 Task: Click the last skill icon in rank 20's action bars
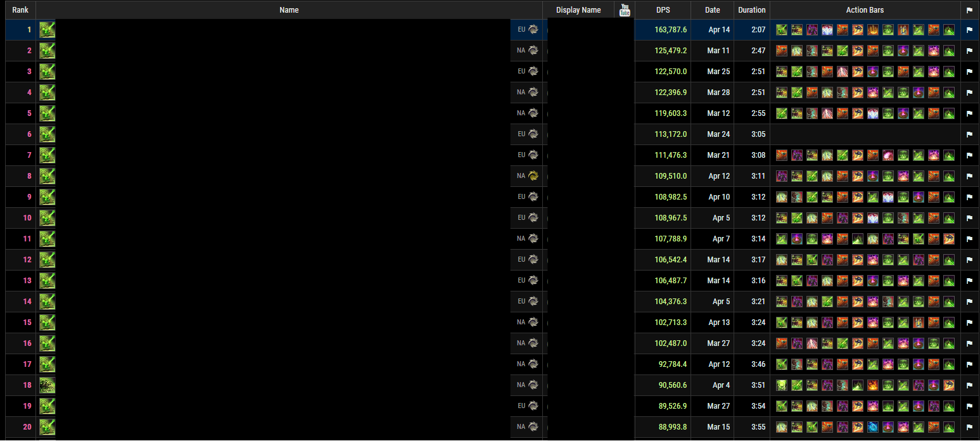(949, 426)
